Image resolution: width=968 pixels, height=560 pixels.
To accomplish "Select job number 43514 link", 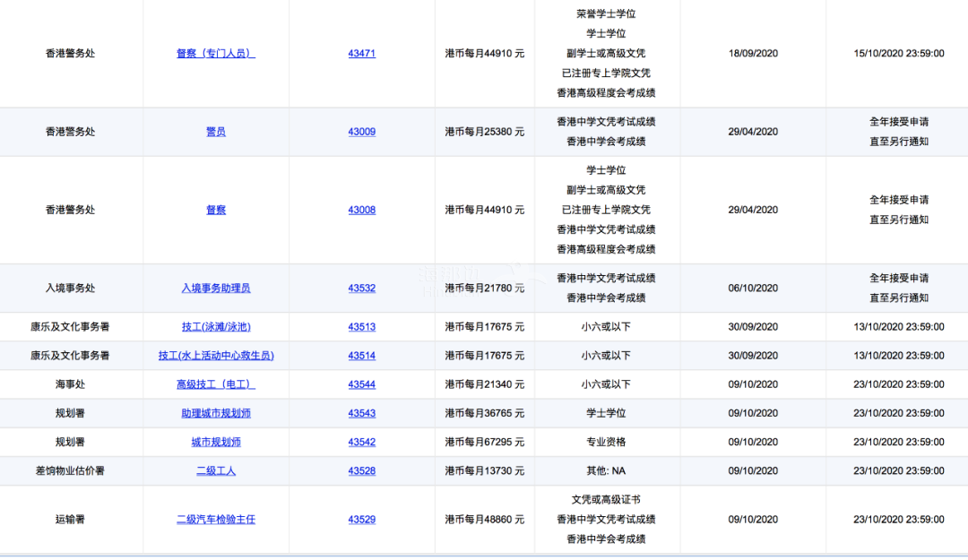I will (361, 356).
